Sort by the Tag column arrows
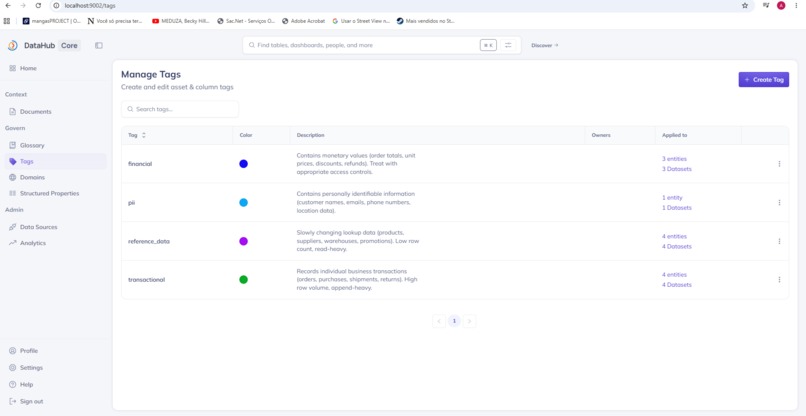Image resolution: width=806 pixels, height=416 pixels. [x=144, y=135]
